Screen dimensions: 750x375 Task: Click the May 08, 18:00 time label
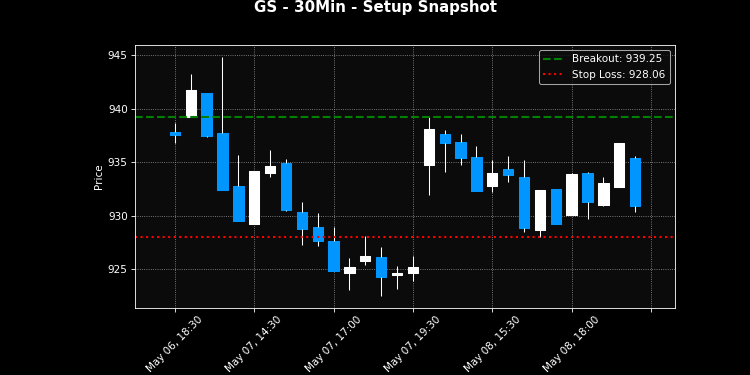(570, 344)
